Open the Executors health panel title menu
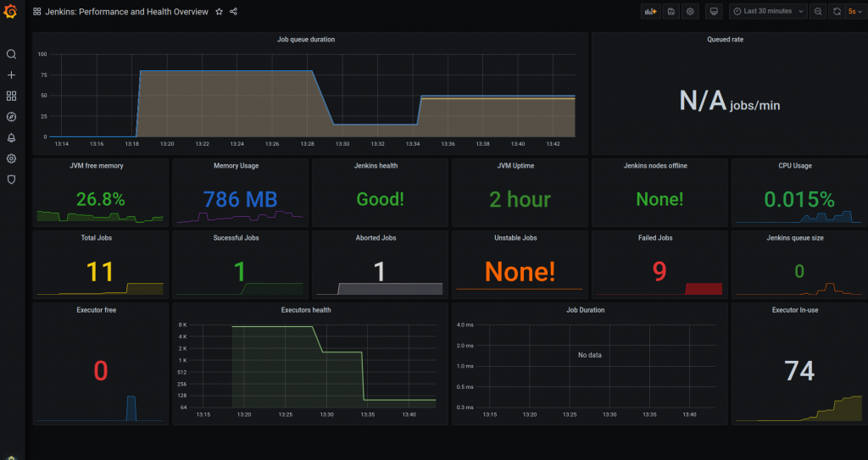868x460 pixels. coord(306,310)
